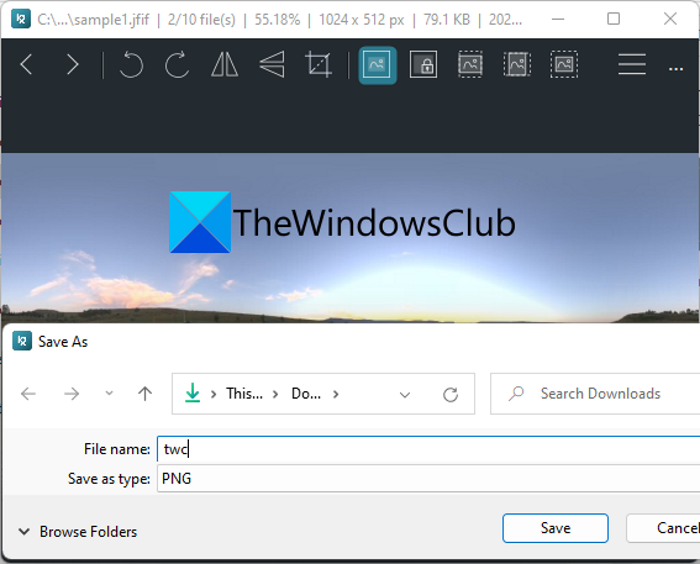Expand chevron after This PC breadcrumb

tap(275, 394)
